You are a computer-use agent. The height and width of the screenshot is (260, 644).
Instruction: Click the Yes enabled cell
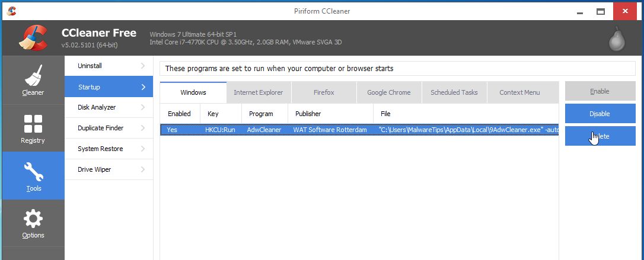point(172,130)
